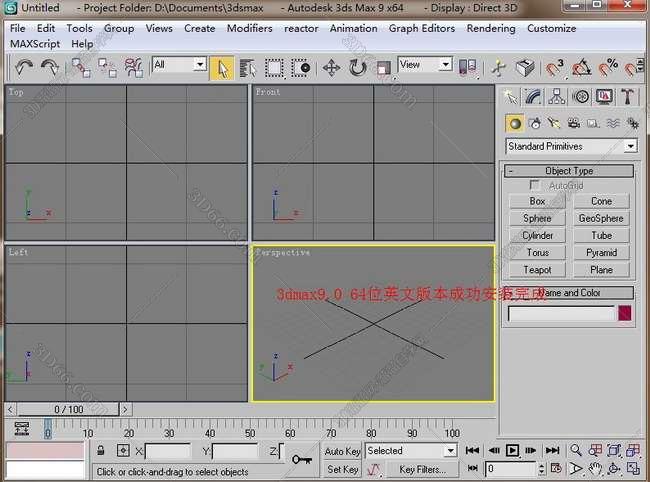This screenshot has width=650, height=482.
Task: Select the Shapes category icon
Action: click(535, 124)
